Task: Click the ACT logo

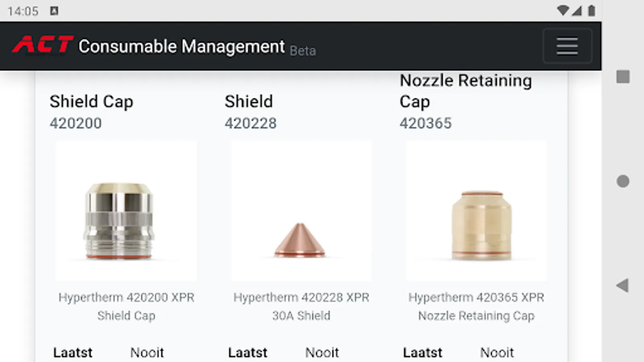Action: tap(42, 45)
